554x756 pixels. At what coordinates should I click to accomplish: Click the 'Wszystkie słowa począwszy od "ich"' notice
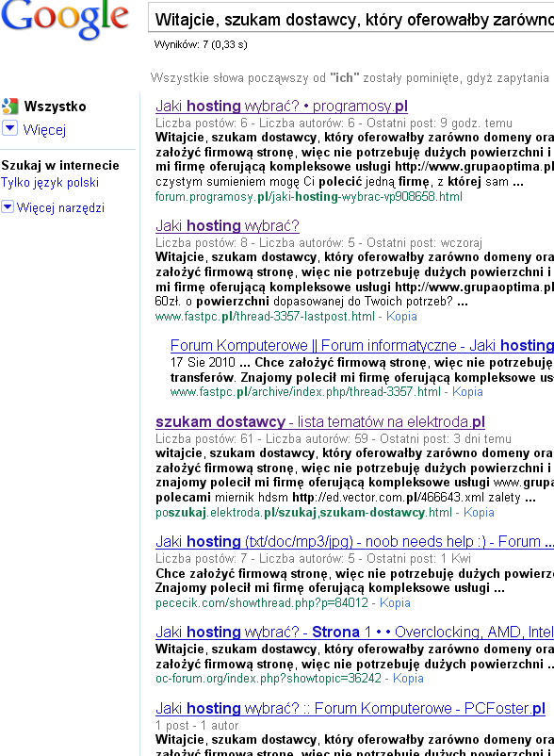coord(350,77)
